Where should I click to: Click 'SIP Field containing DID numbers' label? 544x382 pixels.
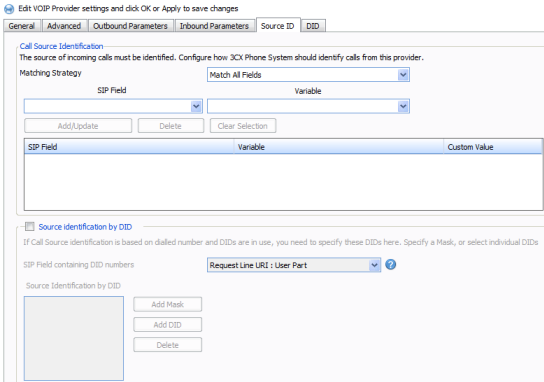tap(79, 265)
